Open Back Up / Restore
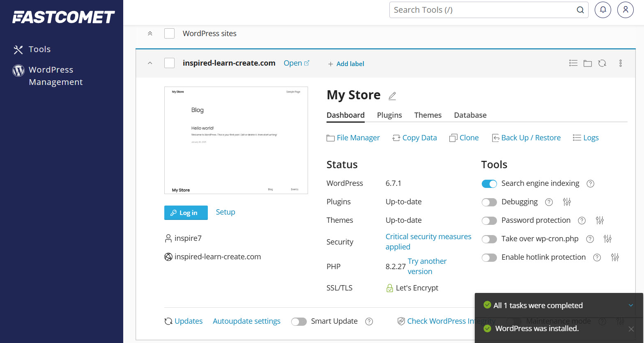The width and height of the screenshot is (644, 343). pos(526,138)
